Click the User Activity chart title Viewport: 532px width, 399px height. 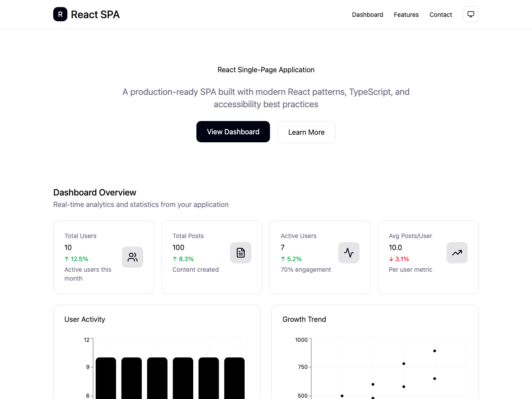tap(85, 319)
